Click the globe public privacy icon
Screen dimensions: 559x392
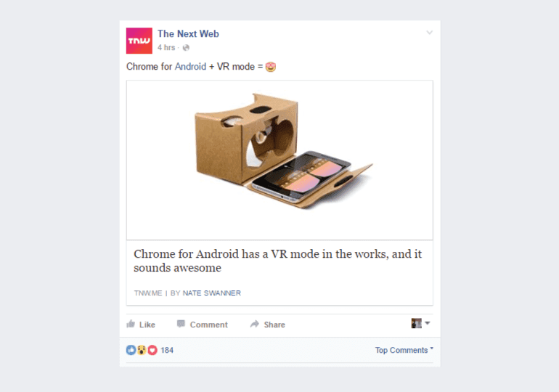(186, 48)
